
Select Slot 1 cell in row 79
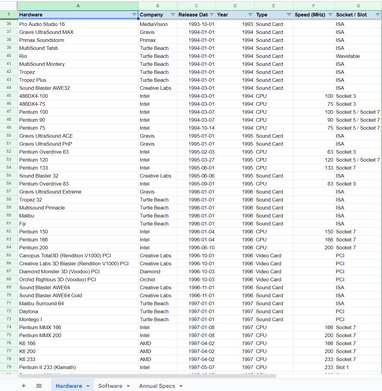pyautogui.click(x=358, y=367)
